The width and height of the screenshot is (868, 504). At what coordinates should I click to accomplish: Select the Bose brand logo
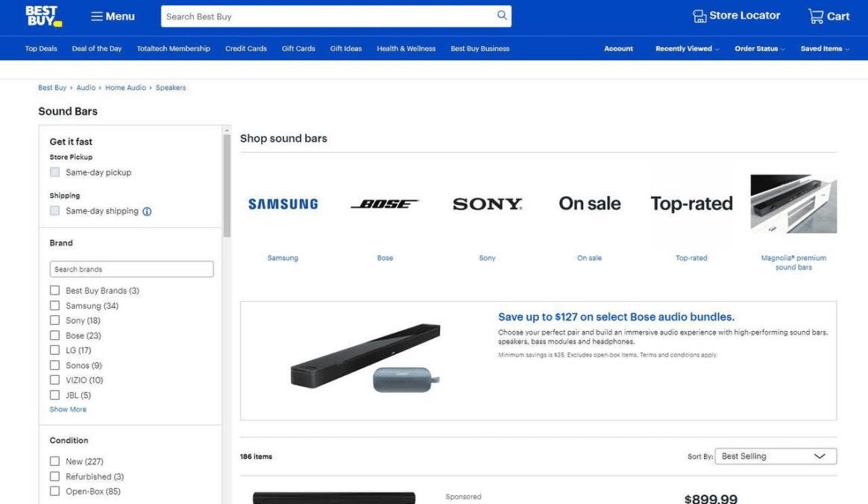pos(385,204)
